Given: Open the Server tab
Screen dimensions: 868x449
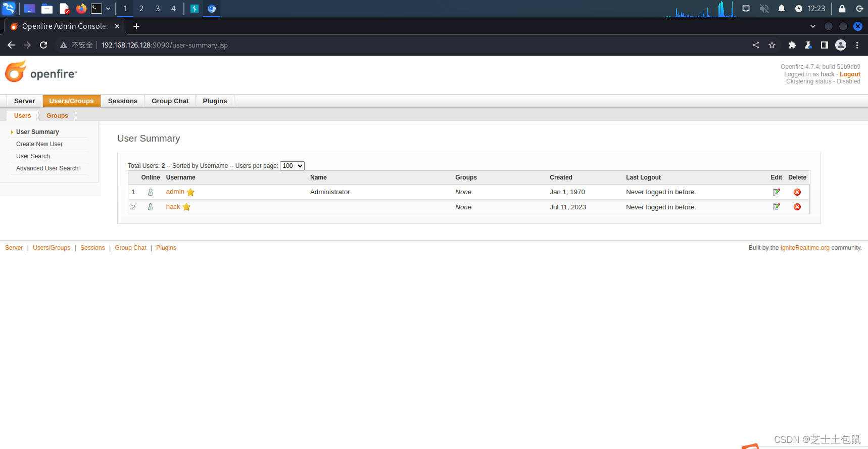Looking at the screenshot, I should [25, 101].
